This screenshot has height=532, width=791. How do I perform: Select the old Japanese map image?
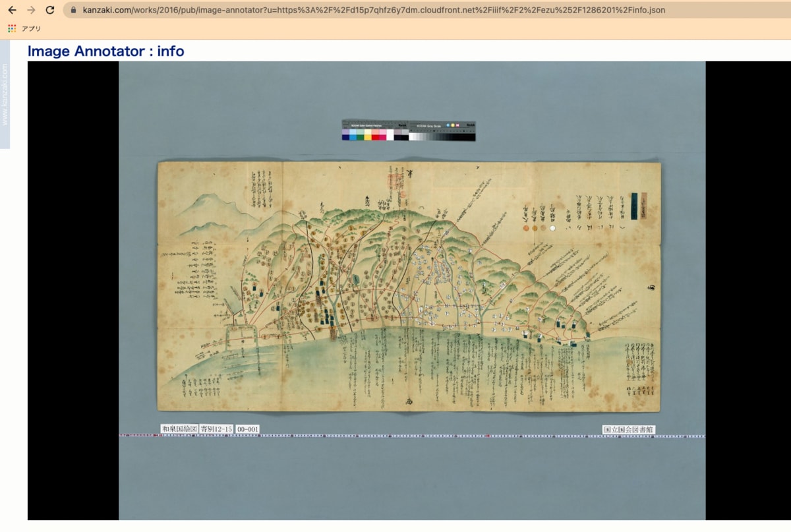[409, 287]
